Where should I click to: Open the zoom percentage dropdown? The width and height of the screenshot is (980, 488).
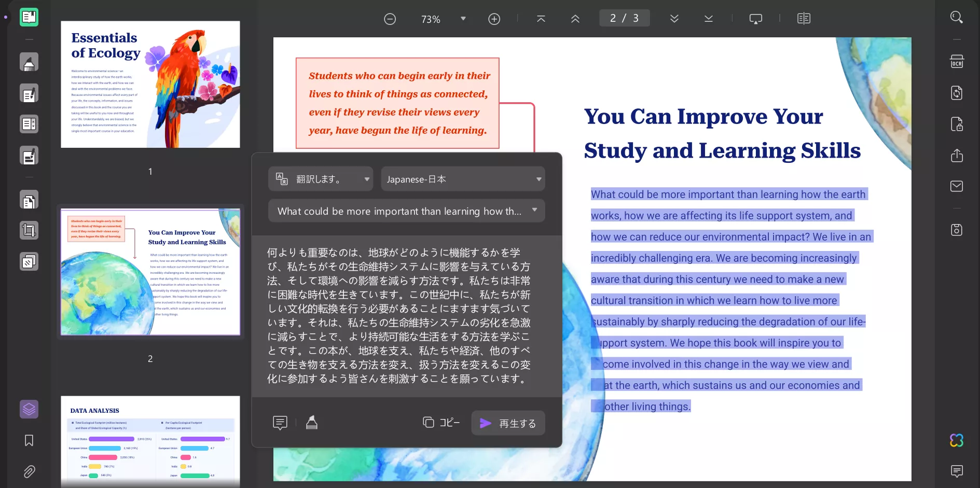(463, 19)
